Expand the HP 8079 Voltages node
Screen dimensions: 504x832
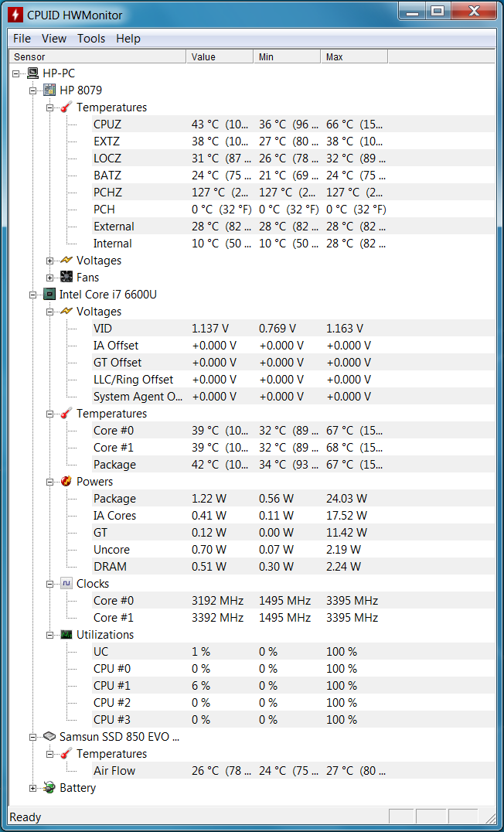point(50,261)
